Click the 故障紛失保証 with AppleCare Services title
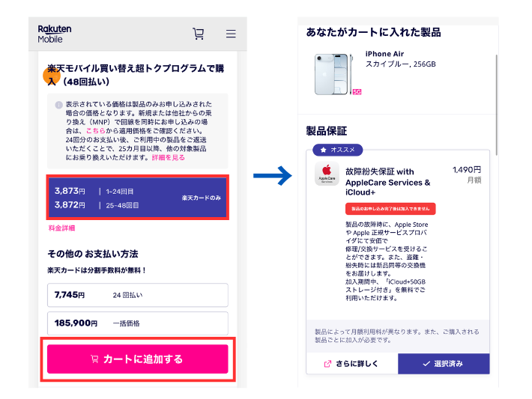The width and height of the screenshot is (532, 399). click(x=388, y=182)
